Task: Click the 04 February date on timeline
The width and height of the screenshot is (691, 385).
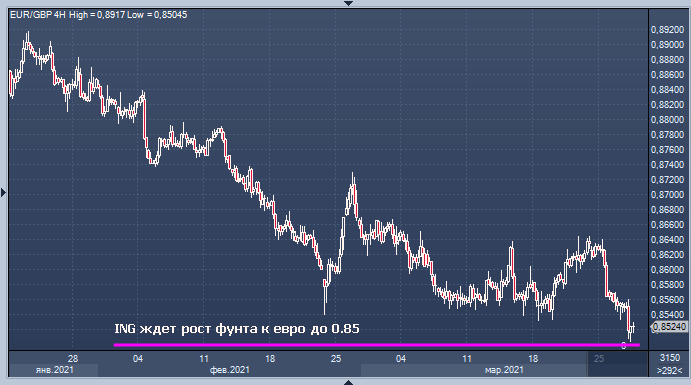Action: coord(137,359)
